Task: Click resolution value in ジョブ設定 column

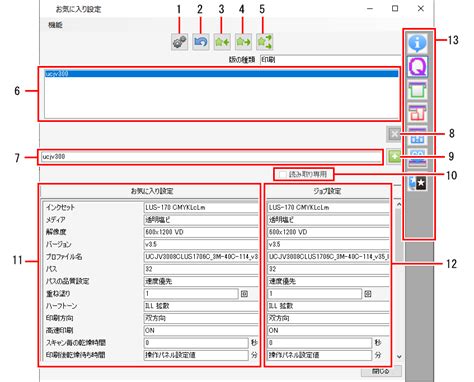Action: tap(328, 232)
